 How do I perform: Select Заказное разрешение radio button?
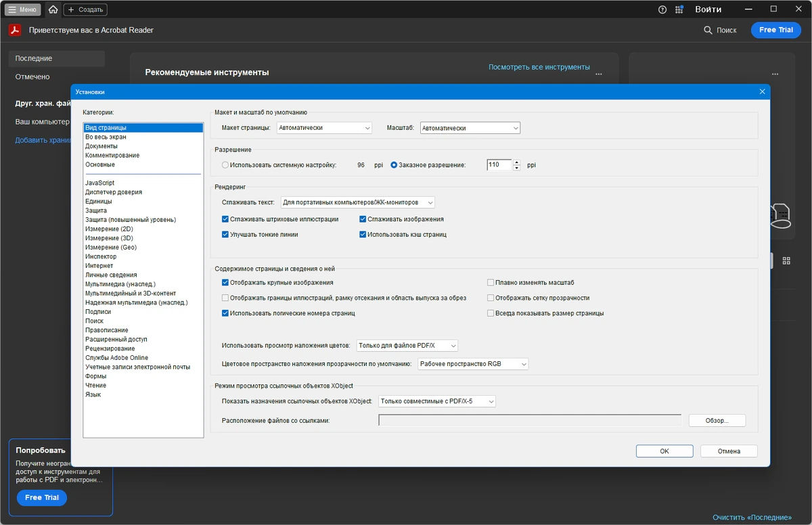[394, 164]
